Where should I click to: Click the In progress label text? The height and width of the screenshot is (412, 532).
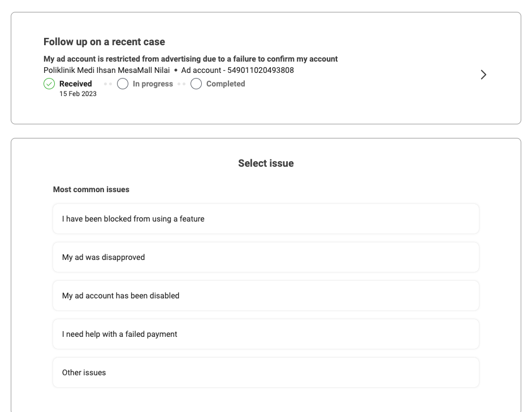[153, 84]
